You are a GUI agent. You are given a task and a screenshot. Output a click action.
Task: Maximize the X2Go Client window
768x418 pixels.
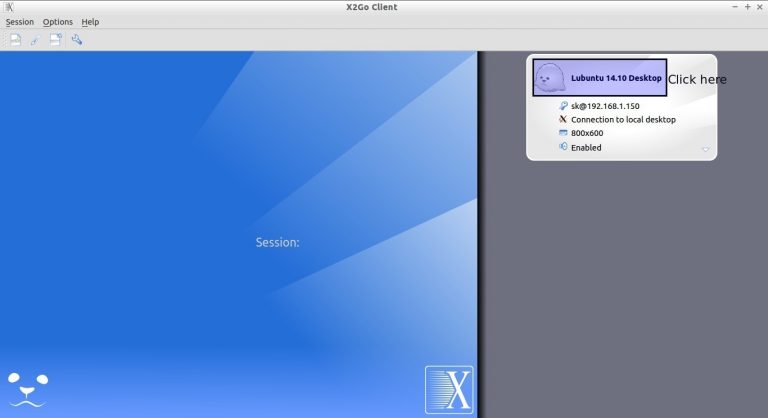tap(747, 7)
